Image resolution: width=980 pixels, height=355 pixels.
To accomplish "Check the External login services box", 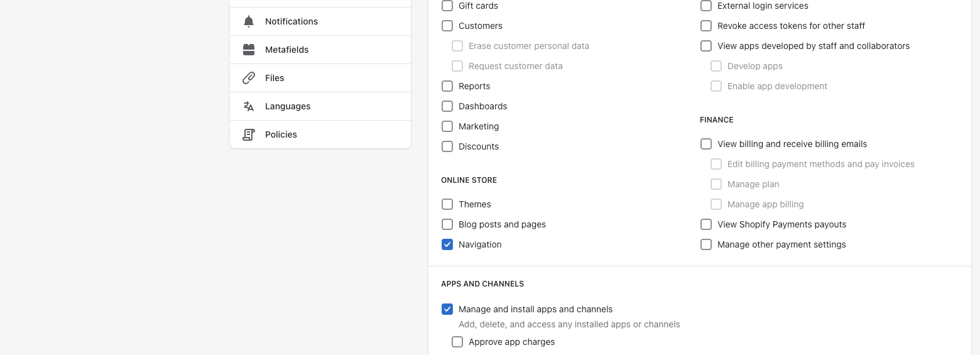I will (x=706, y=6).
